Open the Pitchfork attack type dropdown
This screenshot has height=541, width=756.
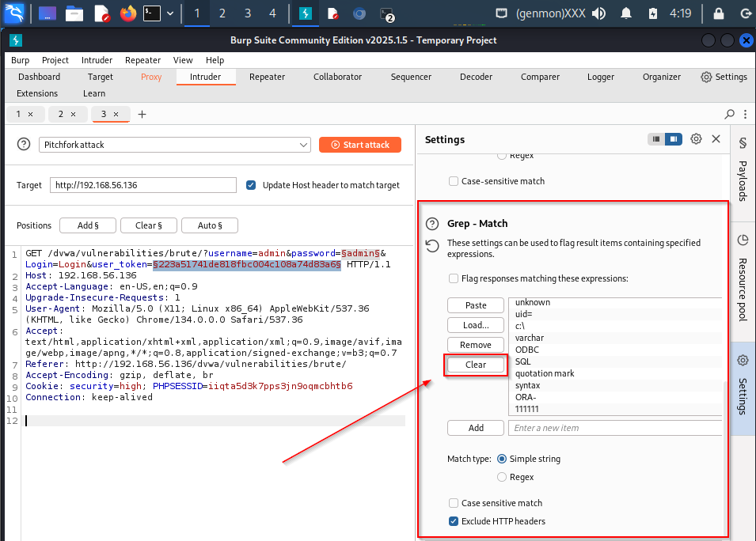174,145
